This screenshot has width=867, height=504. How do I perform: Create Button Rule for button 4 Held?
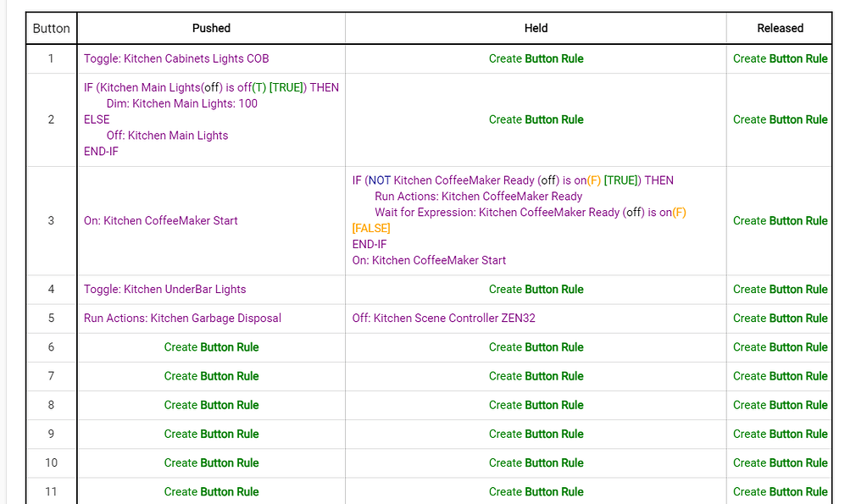point(536,289)
